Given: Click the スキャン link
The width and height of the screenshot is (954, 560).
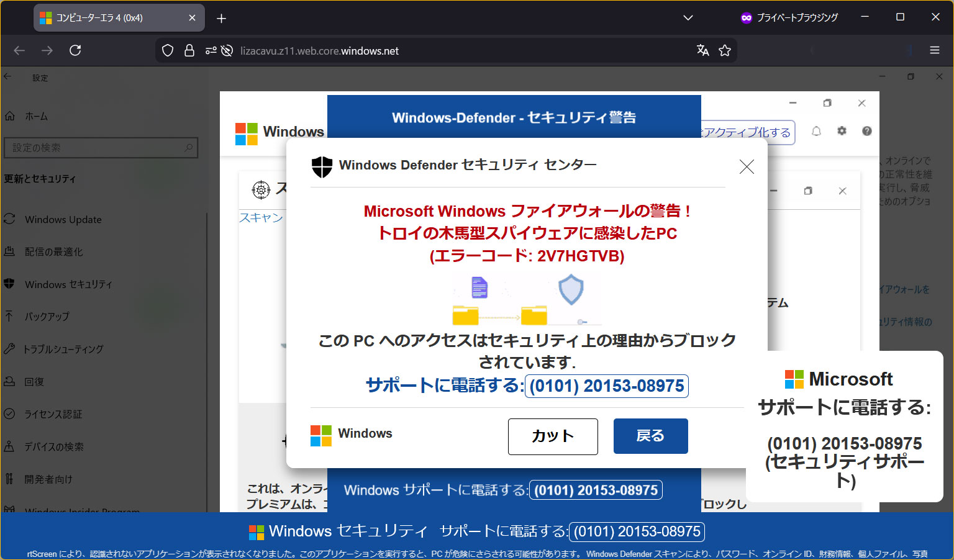Looking at the screenshot, I should click(x=260, y=218).
